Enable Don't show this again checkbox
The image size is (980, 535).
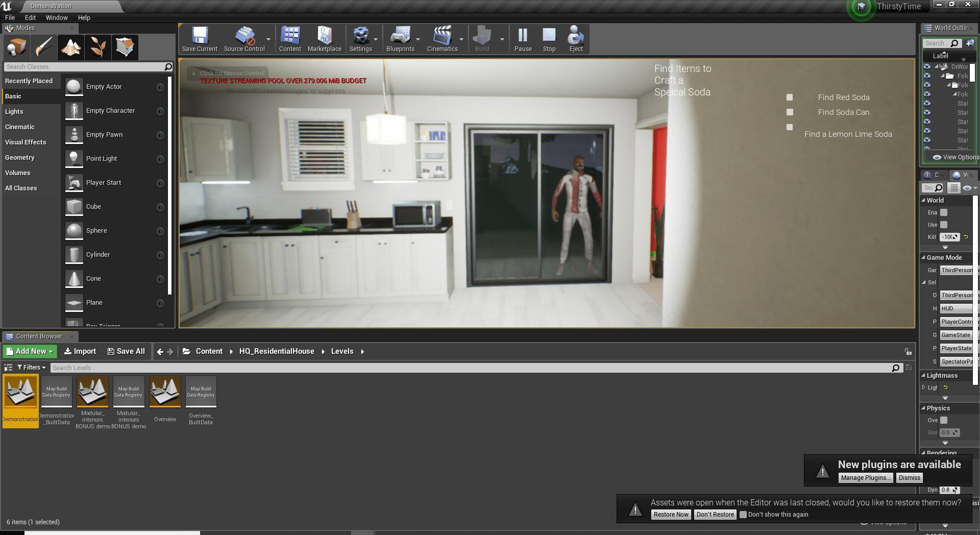pyautogui.click(x=743, y=515)
